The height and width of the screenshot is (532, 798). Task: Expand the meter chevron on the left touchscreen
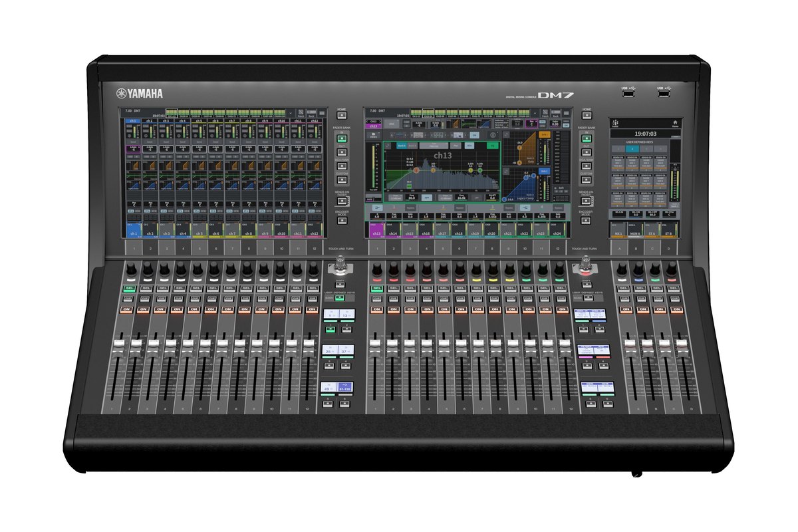click(291, 113)
